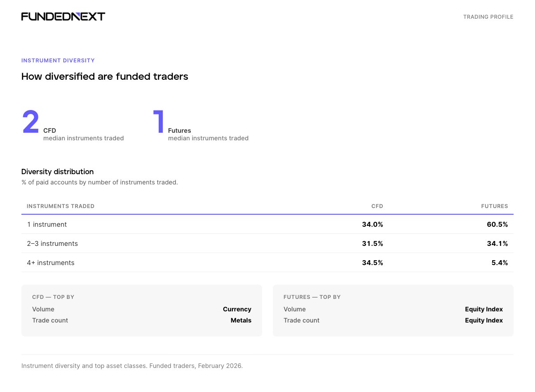The image size is (535, 392).
Task: Click Currency in the CFD top-by card
Action: (237, 309)
